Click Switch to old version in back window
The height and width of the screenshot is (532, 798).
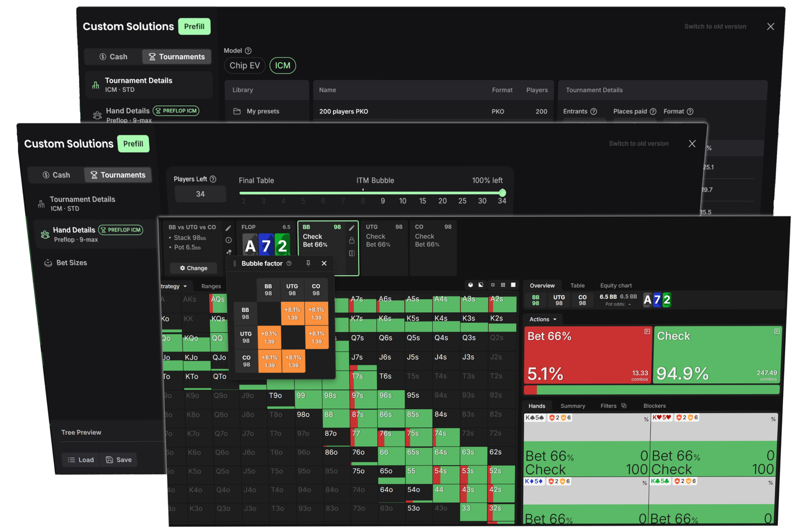[715, 26]
